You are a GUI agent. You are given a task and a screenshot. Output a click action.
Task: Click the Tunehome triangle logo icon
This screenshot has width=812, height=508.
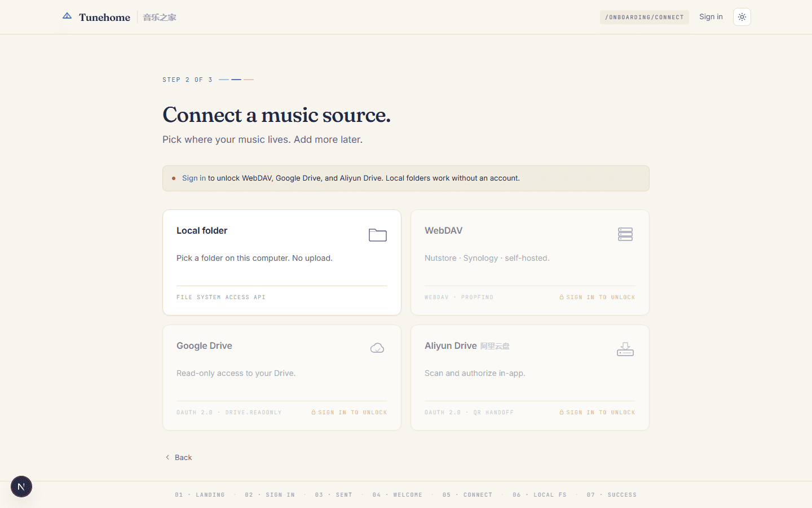coord(67,16)
